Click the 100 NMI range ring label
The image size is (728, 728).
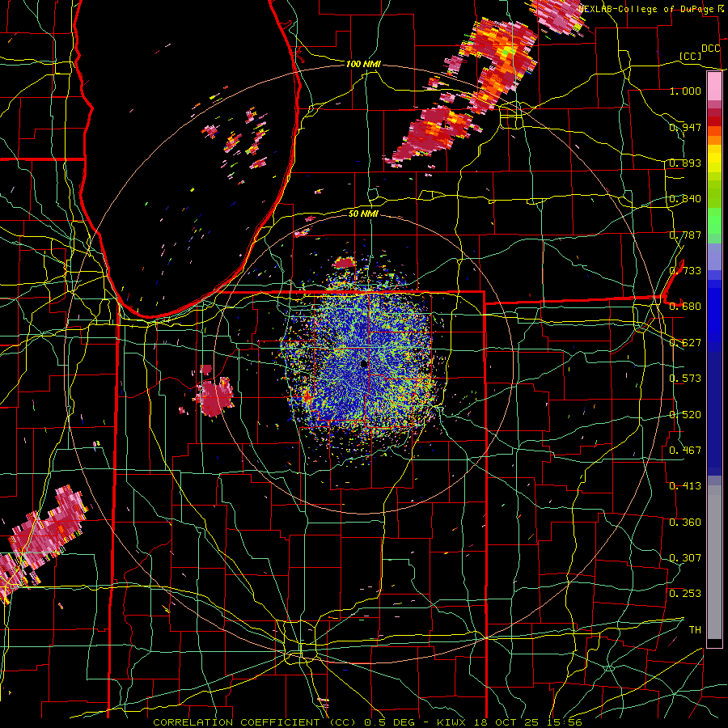[x=363, y=64]
